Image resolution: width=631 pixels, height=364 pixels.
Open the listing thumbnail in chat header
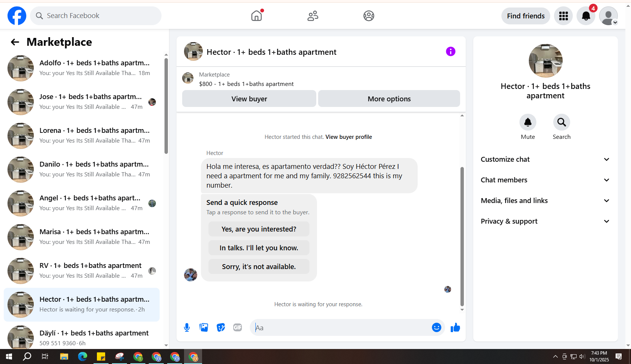point(193,51)
